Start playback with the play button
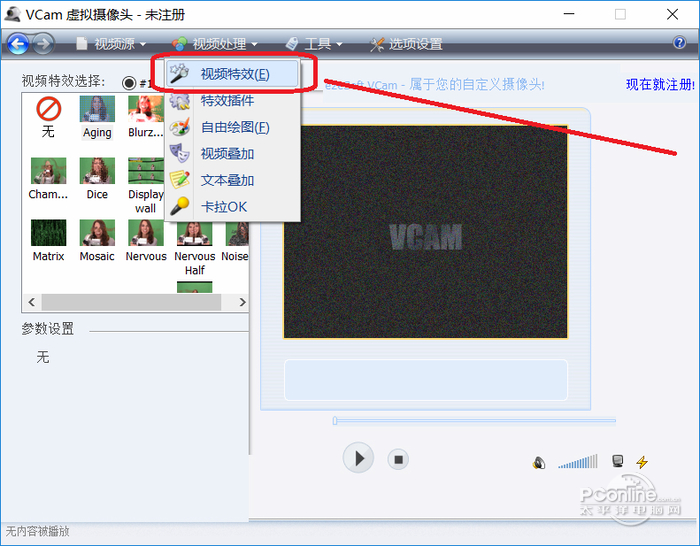 point(358,458)
